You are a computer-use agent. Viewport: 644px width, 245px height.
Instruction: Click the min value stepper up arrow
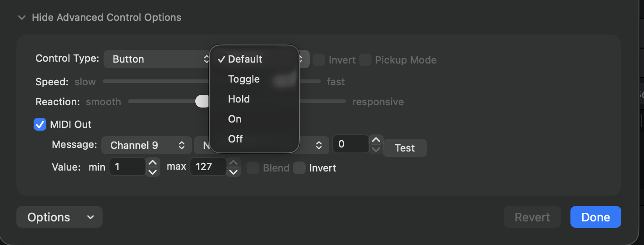(x=153, y=162)
